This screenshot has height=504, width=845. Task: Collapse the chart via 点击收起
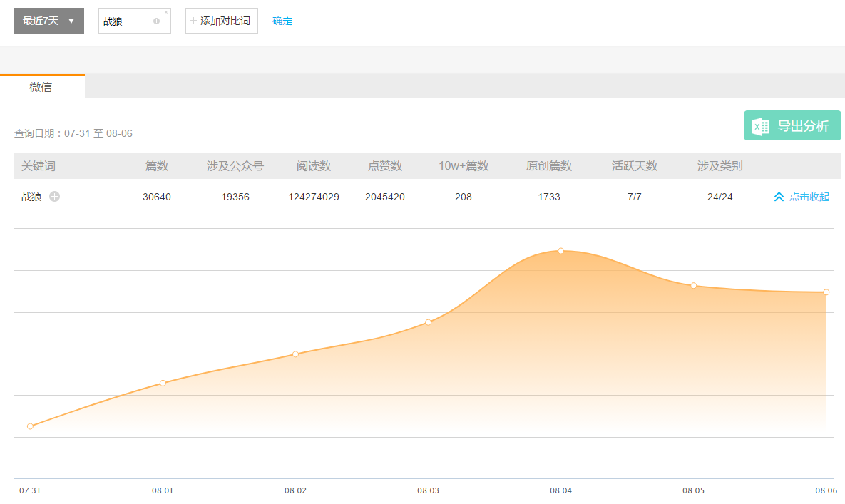point(809,197)
